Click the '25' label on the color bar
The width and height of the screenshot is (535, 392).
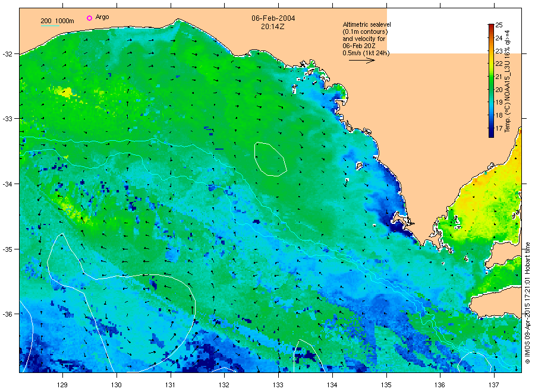tap(499, 25)
